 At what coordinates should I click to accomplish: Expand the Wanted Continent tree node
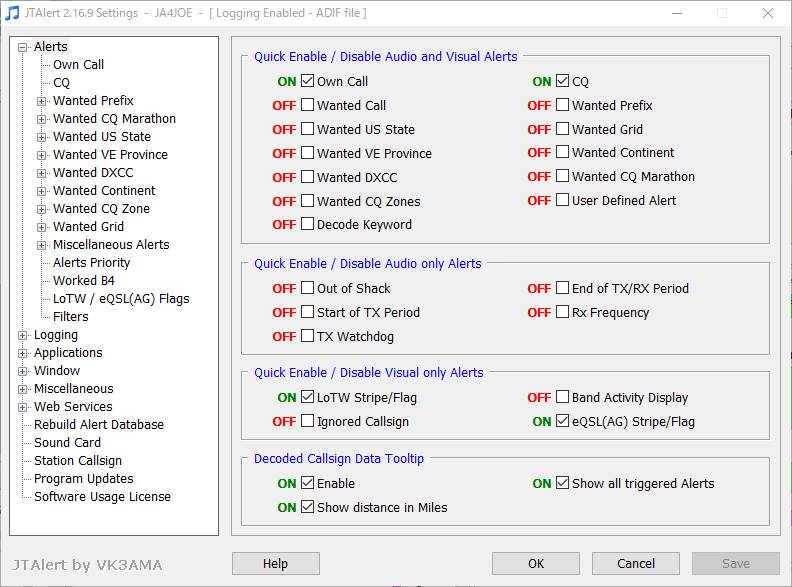click(41, 191)
